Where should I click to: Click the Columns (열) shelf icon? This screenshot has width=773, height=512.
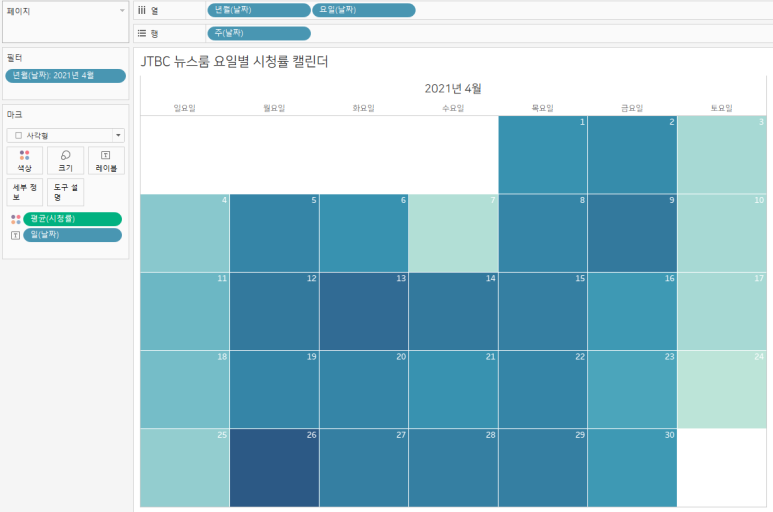(x=142, y=10)
